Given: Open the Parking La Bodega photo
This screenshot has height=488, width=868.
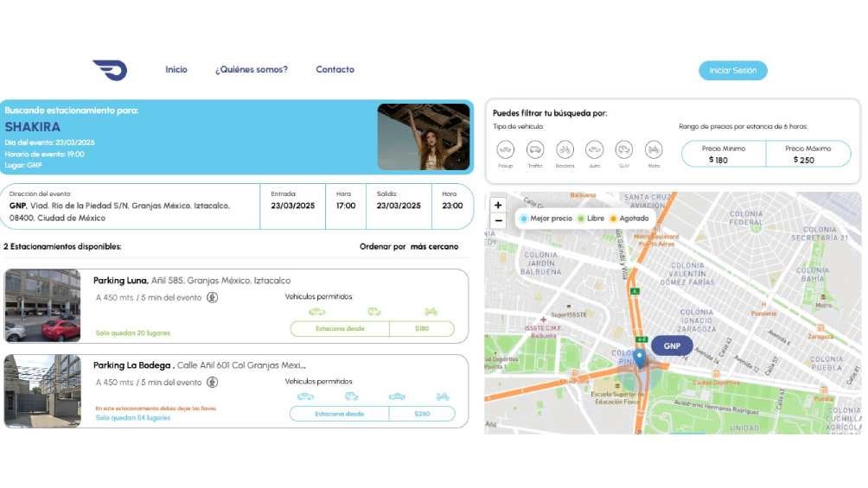Looking at the screenshot, I should [42, 391].
